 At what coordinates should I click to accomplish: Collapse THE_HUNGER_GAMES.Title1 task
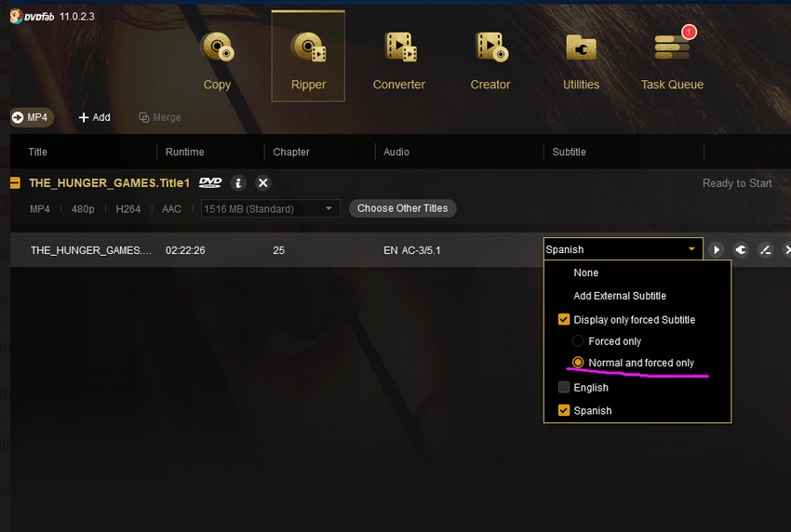click(15, 183)
